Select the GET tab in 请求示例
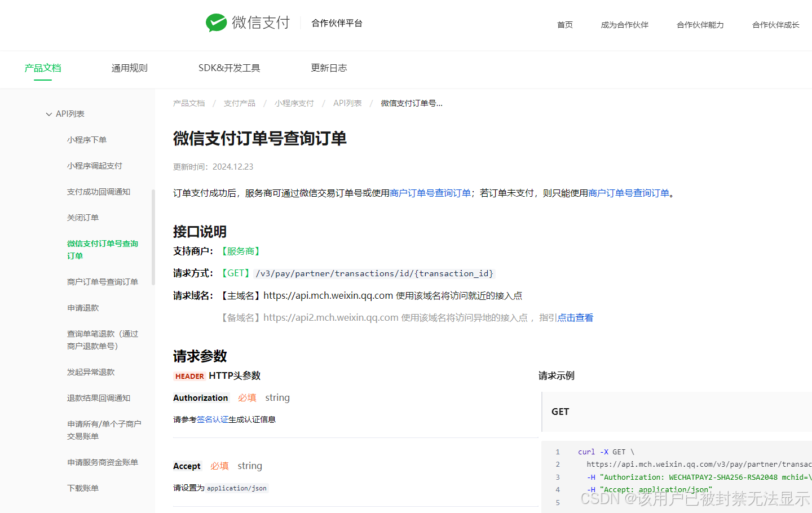 (x=561, y=412)
